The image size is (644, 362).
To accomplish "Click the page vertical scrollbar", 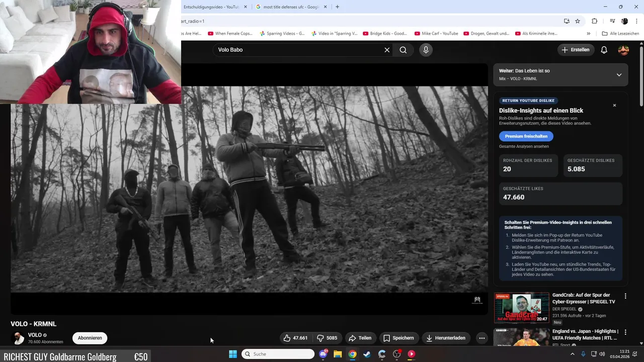I will [x=641, y=75].
